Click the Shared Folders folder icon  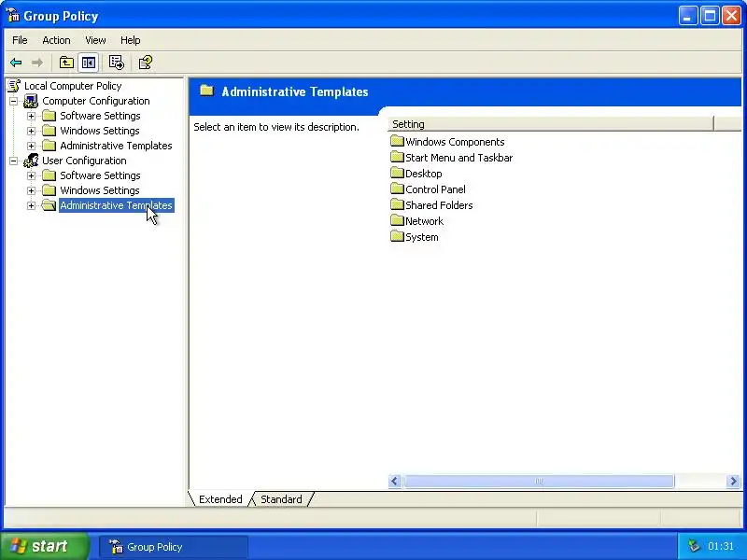397,204
